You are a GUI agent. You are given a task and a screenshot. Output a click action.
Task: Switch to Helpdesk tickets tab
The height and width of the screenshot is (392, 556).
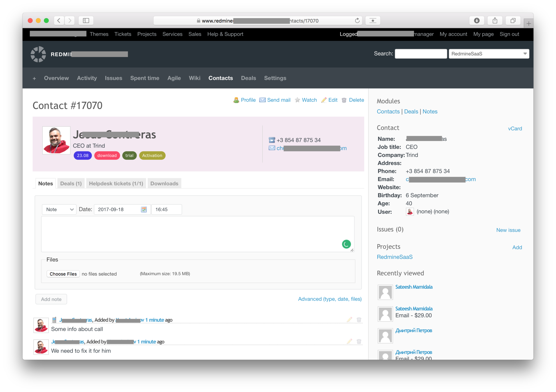(116, 183)
